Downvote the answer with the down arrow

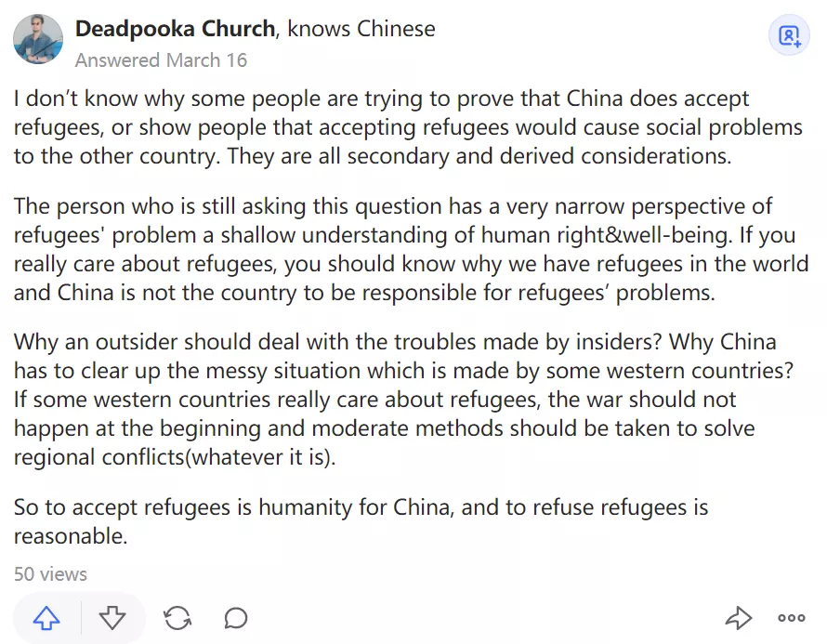pyautogui.click(x=112, y=618)
